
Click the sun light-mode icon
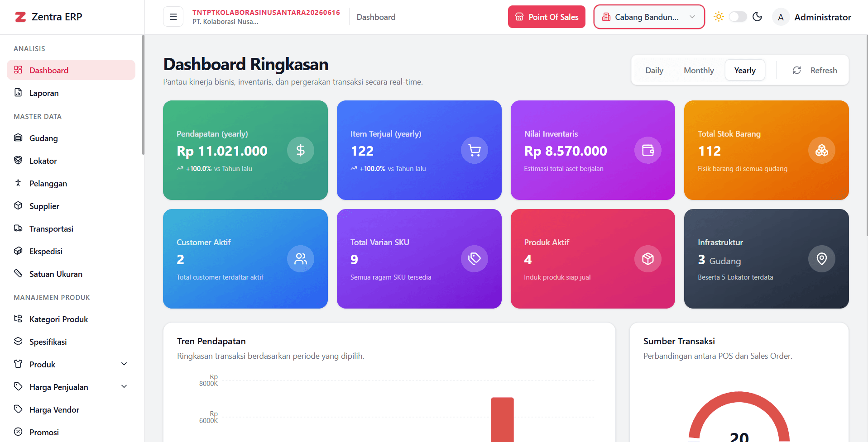point(719,17)
